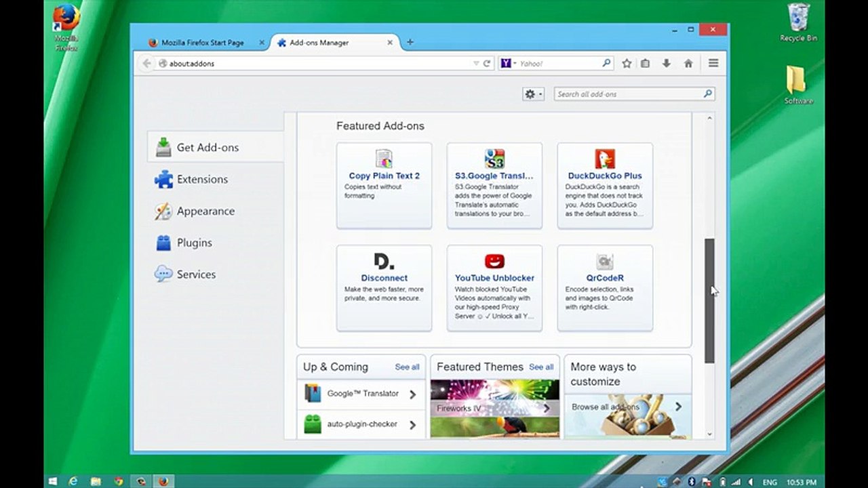Open the Disconnect title link
This screenshot has height=488, width=868.
click(384, 278)
